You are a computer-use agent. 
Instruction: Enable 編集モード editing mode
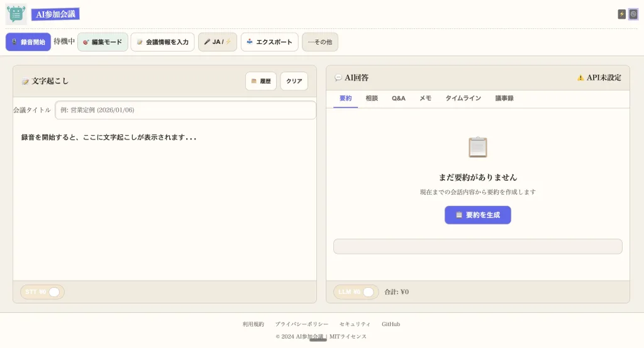(103, 42)
